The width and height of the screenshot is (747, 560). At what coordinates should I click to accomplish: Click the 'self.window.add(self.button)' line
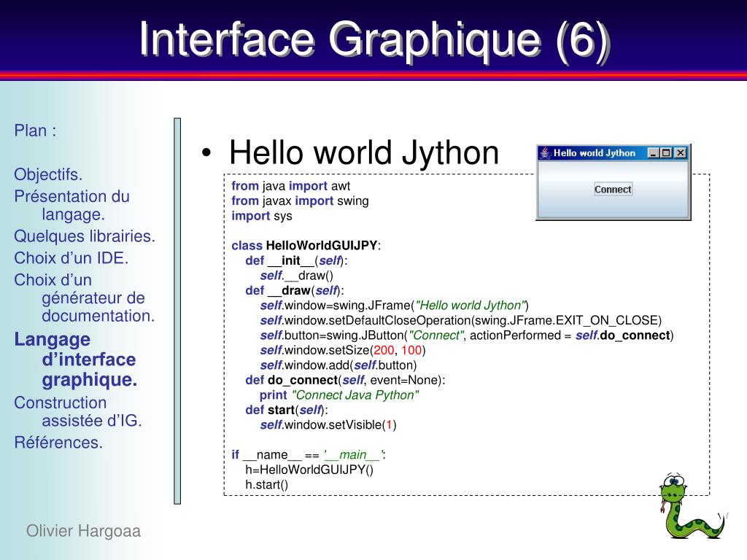pyautogui.click(x=338, y=365)
